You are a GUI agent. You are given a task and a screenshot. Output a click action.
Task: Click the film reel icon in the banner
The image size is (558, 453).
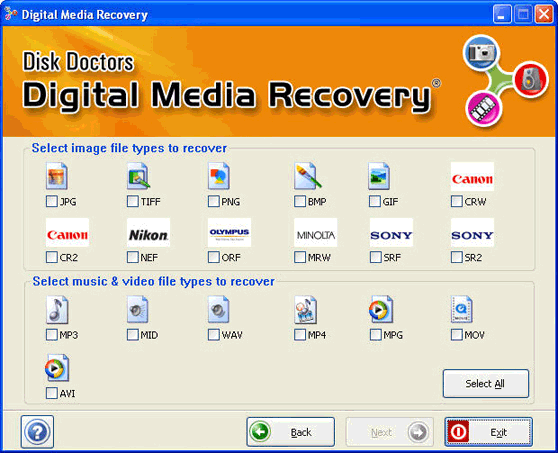tap(484, 108)
